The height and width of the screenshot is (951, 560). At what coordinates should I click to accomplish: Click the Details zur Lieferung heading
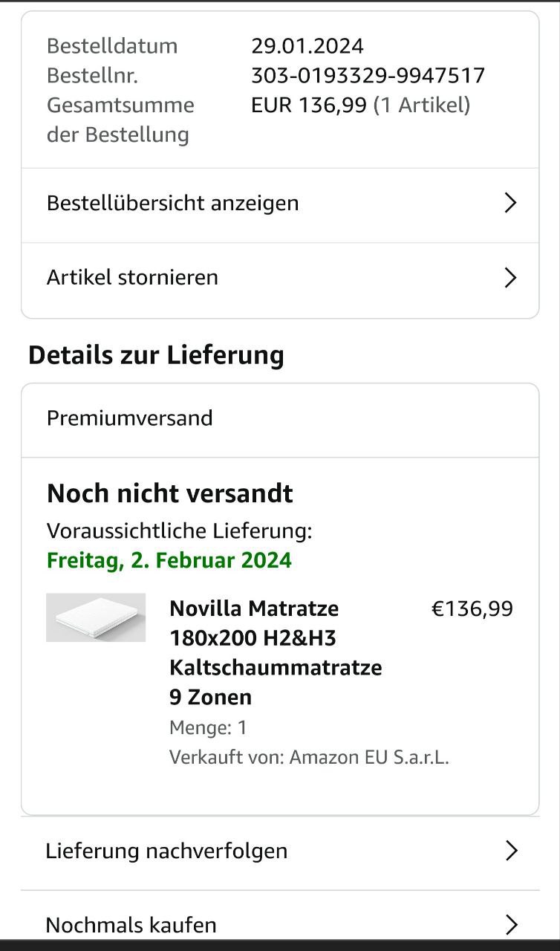(156, 355)
